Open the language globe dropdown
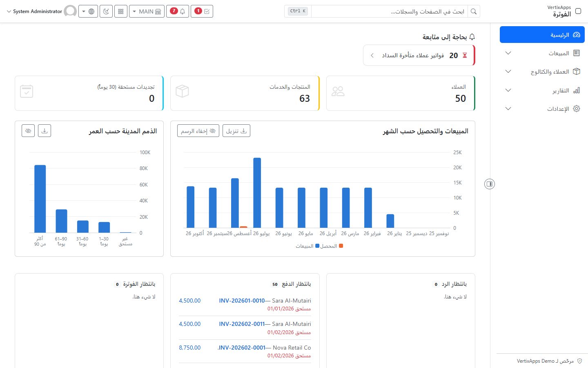The height and width of the screenshot is (368, 588). coord(88,11)
